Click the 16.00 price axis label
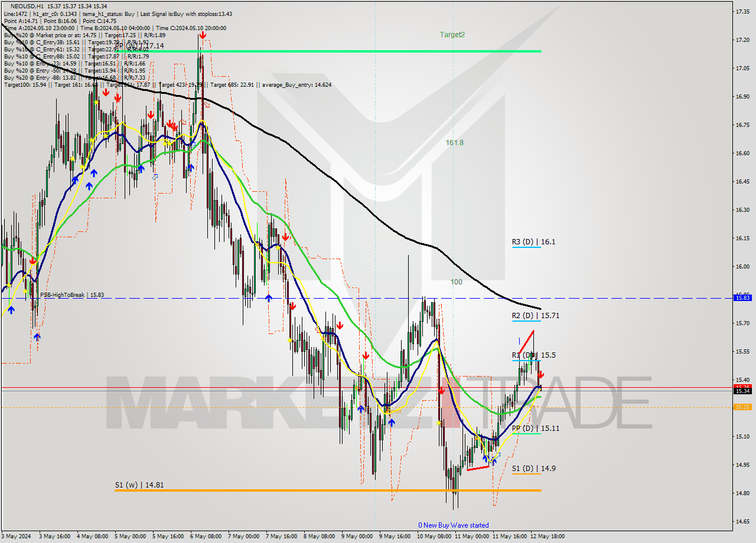 pyautogui.click(x=742, y=266)
